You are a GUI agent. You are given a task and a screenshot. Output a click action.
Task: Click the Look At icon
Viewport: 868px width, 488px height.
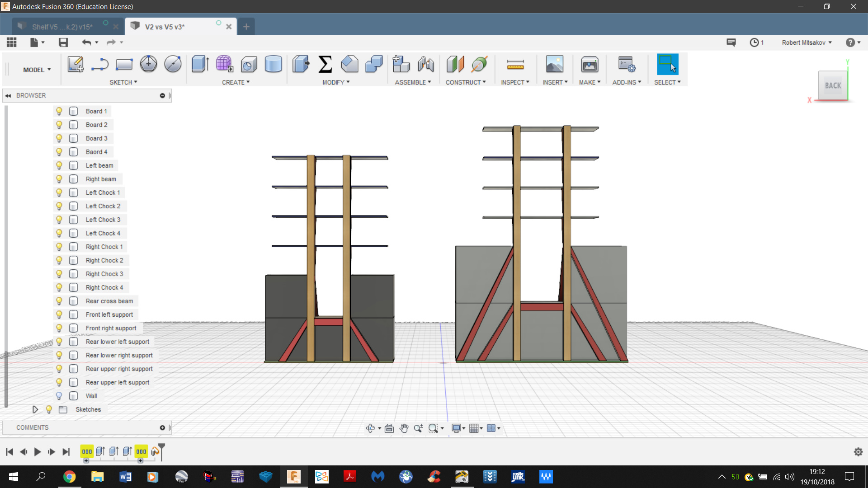click(389, 428)
